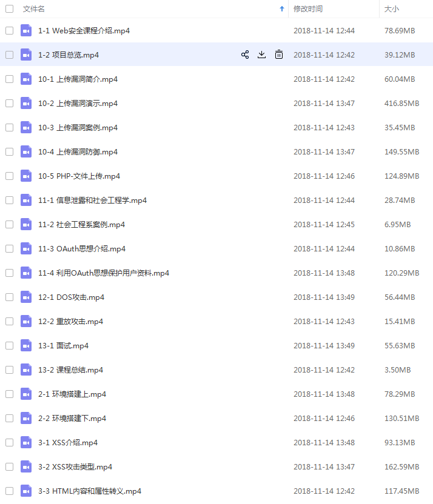Click video icon of 13-1 面试.mp4

pyautogui.click(x=26, y=345)
